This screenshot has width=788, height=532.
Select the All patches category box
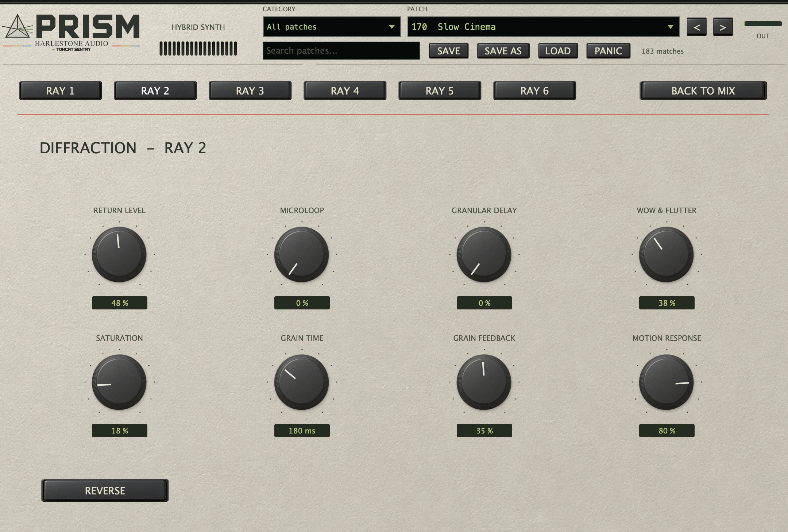point(332,27)
